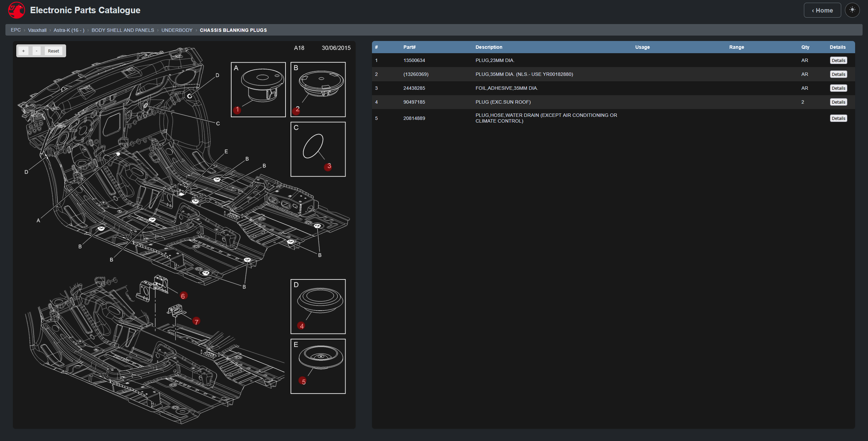This screenshot has width=868, height=441.
Task: Go to Astra-K (16 - ) breadcrumb
Action: [x=69, y=30]
